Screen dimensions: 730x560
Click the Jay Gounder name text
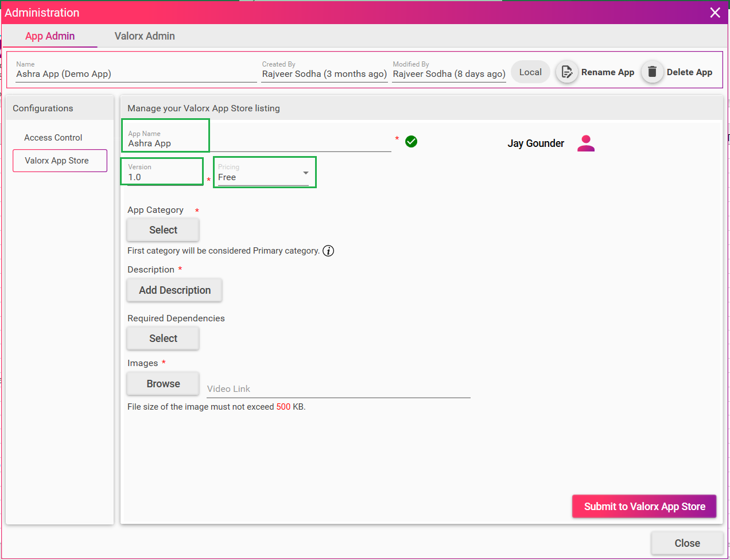[535, 143]
